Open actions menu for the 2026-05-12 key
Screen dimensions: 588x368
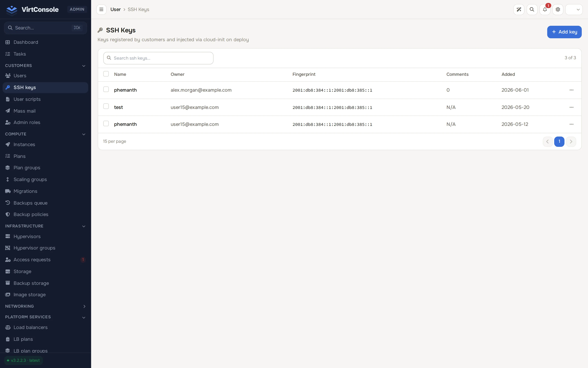click(x=571, y=124)
